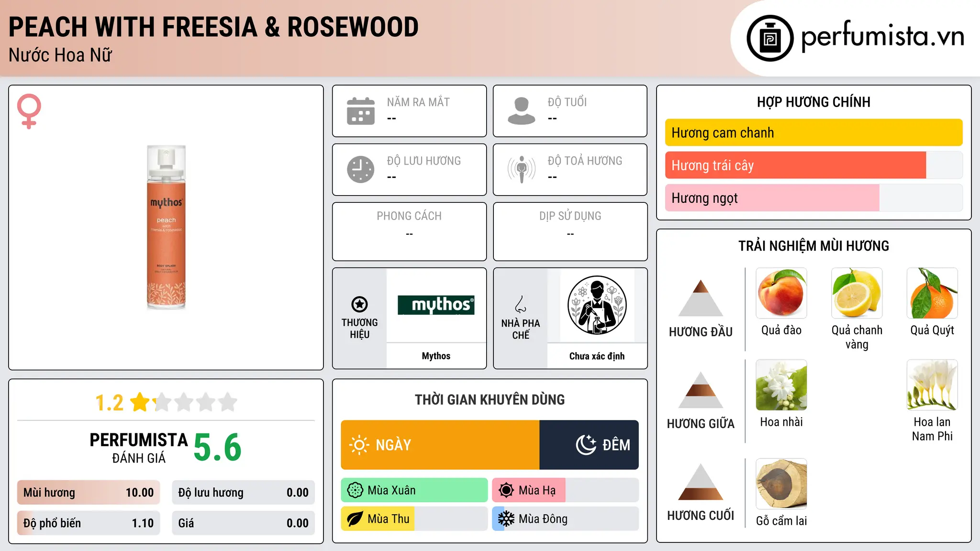Click the Hợp Hương Chính heading
Screen dimensions: 980x551
(x=813, y=102)
